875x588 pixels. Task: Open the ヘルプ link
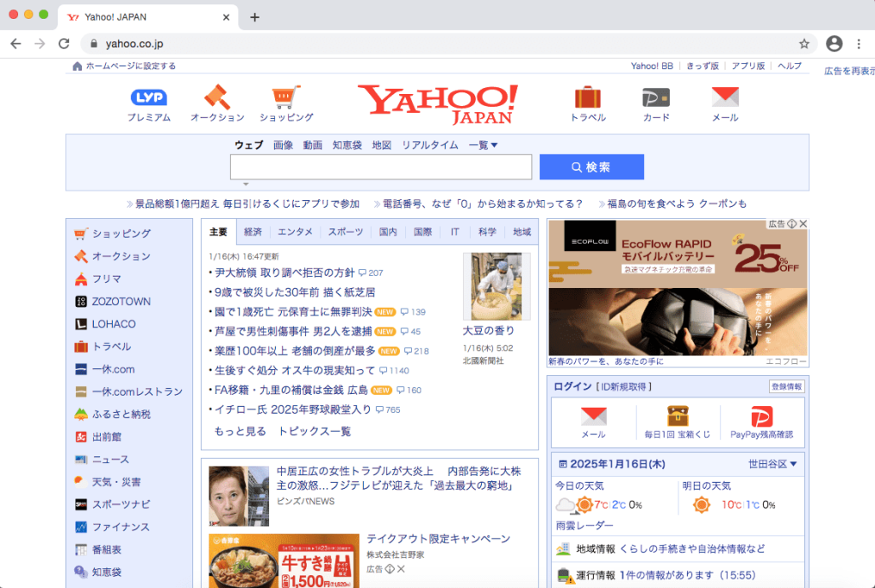coord(790,66)
